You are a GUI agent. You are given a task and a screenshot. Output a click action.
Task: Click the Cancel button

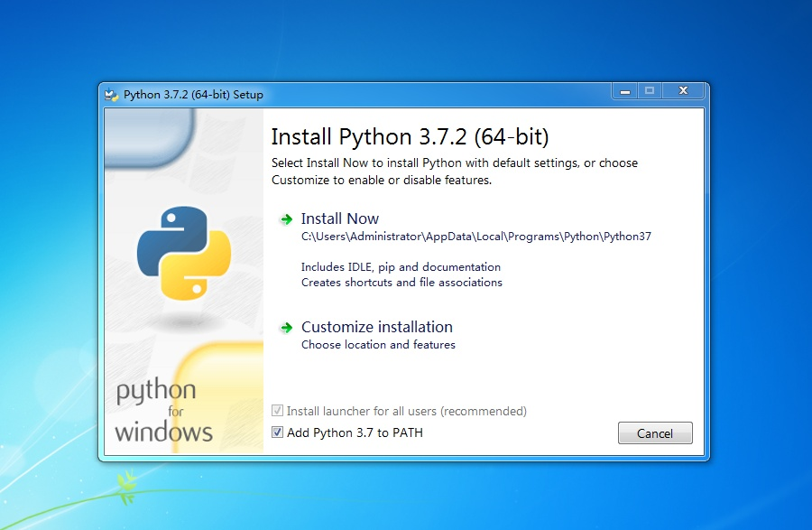pos(655,432)
